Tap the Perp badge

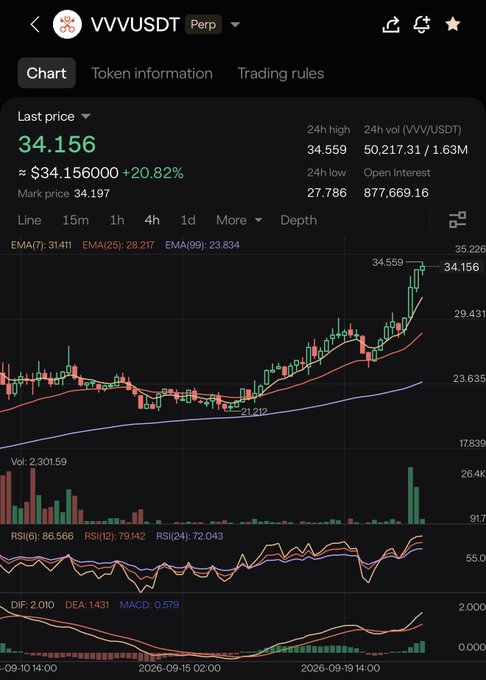[x=203, y=24]
